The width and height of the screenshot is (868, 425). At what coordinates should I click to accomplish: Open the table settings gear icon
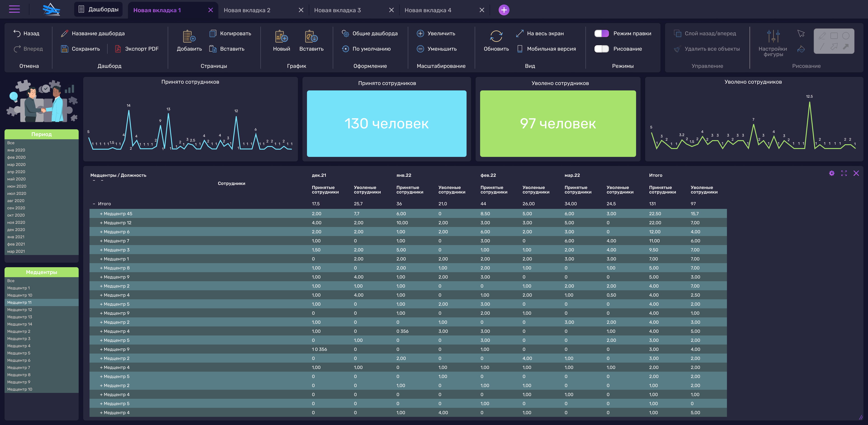[832, 173]
